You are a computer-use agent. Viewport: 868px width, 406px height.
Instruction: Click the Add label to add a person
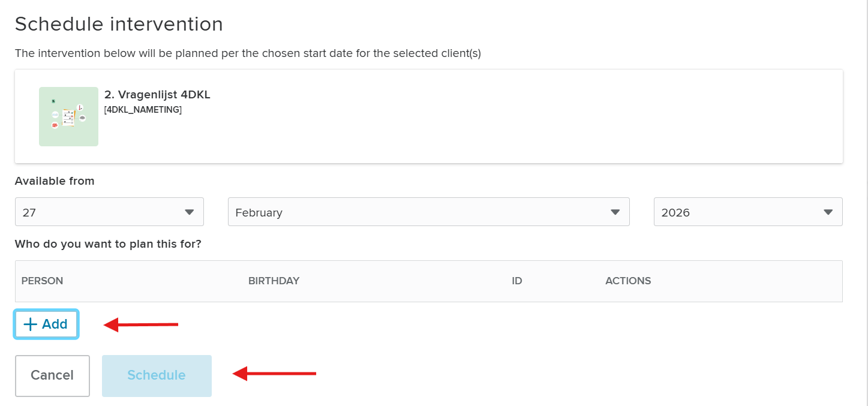point(55,324)
